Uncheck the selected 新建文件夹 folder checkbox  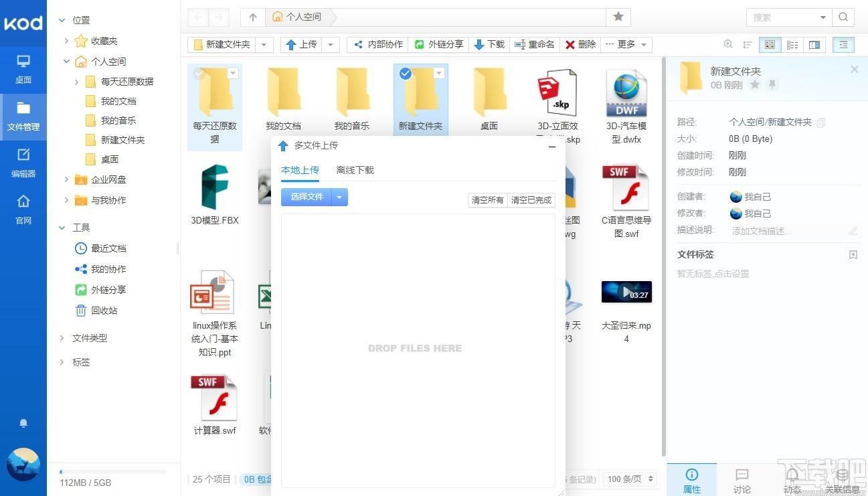click(x=405, y=74)
